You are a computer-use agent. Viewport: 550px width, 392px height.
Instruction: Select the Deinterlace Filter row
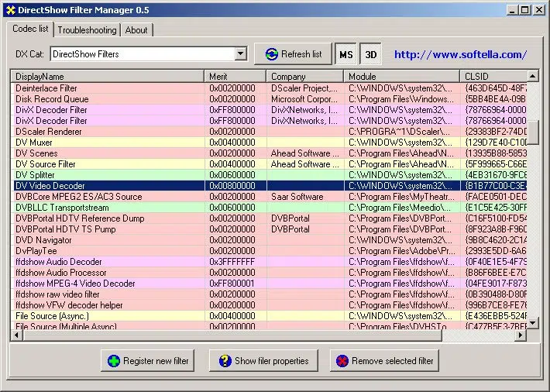(270, 88)
